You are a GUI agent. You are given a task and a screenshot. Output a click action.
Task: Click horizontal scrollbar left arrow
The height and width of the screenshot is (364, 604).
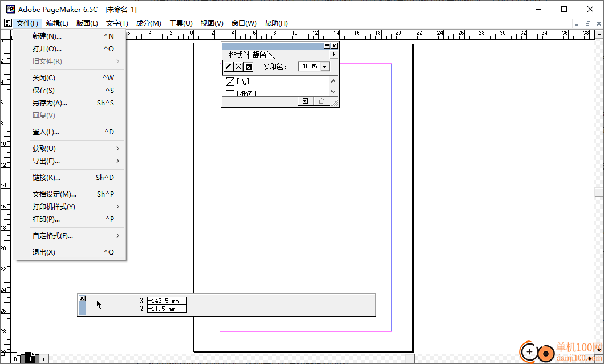(x=43, y=359)
